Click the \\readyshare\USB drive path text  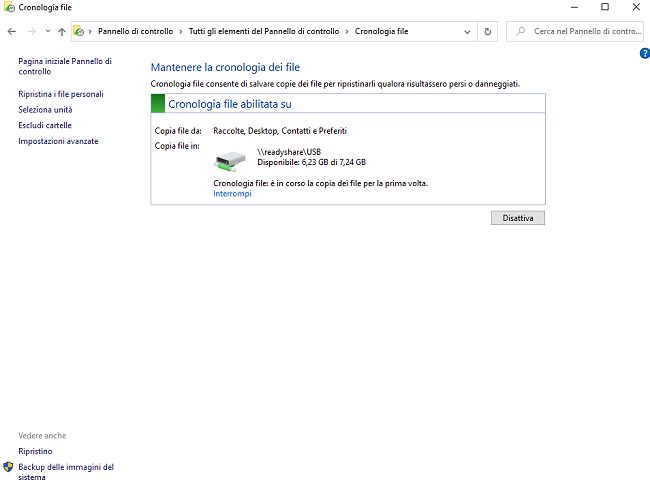(289, 152)
